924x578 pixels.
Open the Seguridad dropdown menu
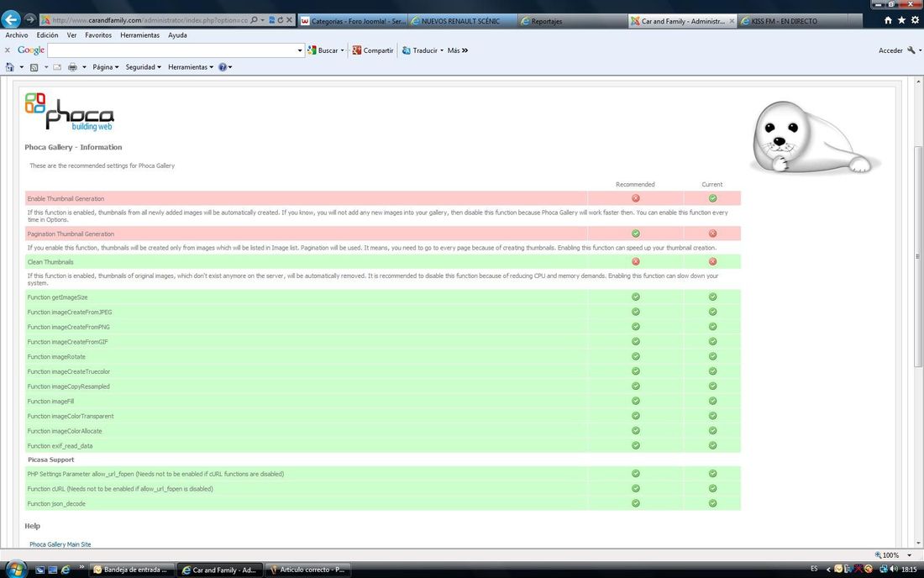(143, 67)
